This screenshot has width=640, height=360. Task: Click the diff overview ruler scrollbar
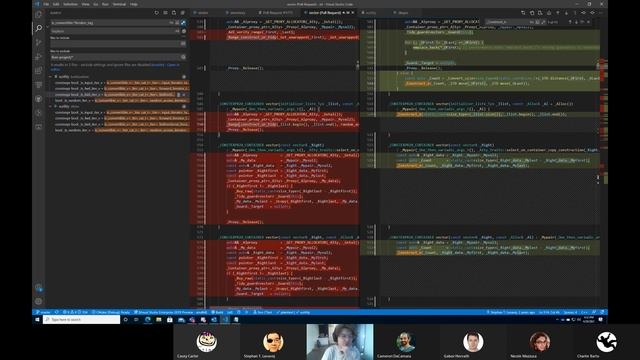[604, 163]
